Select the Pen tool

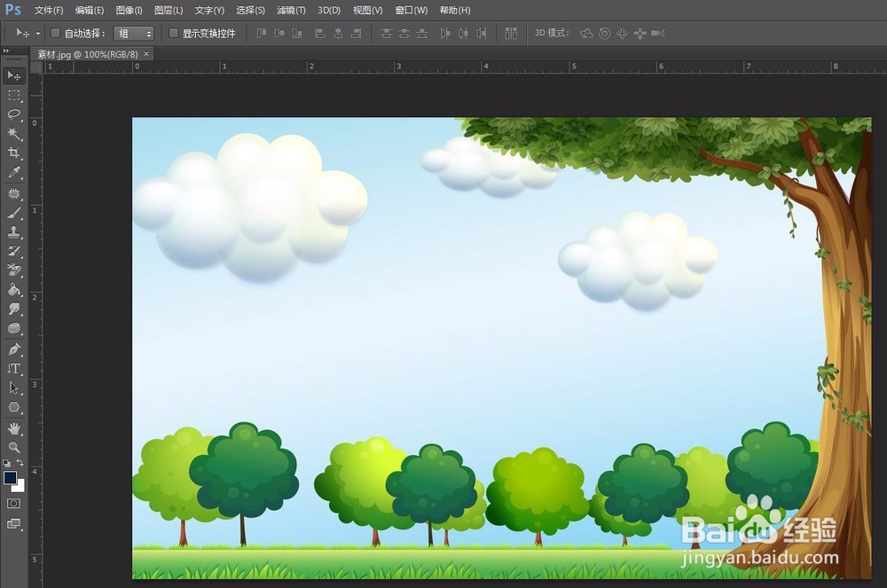pos(13,349)
